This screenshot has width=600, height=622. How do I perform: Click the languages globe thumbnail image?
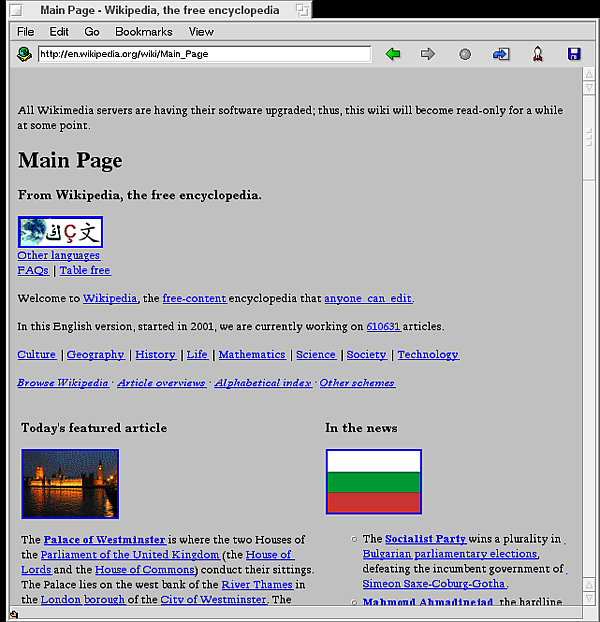(x=60, y=232)
